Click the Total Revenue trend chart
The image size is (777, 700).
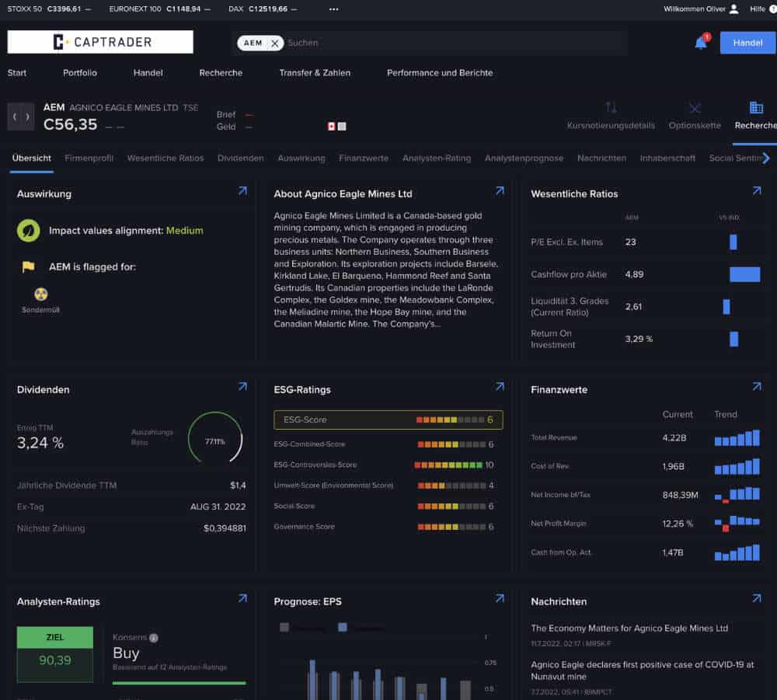tap(737, 438)
